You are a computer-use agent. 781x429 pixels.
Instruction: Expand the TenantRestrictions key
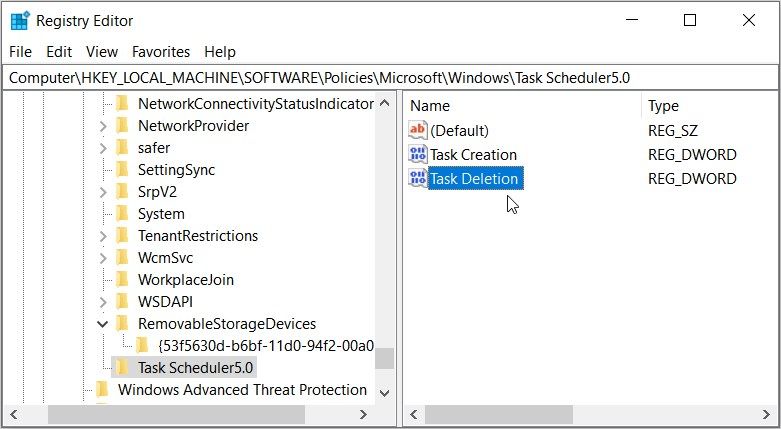tap(102, 236)
